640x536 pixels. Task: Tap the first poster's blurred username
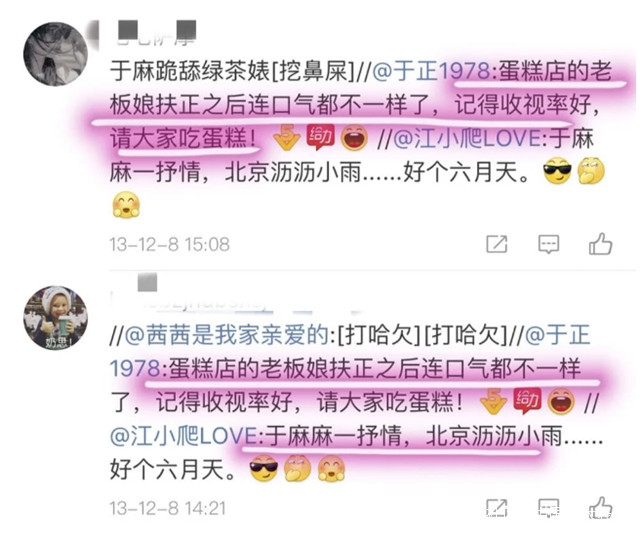(x=154, y=33)
